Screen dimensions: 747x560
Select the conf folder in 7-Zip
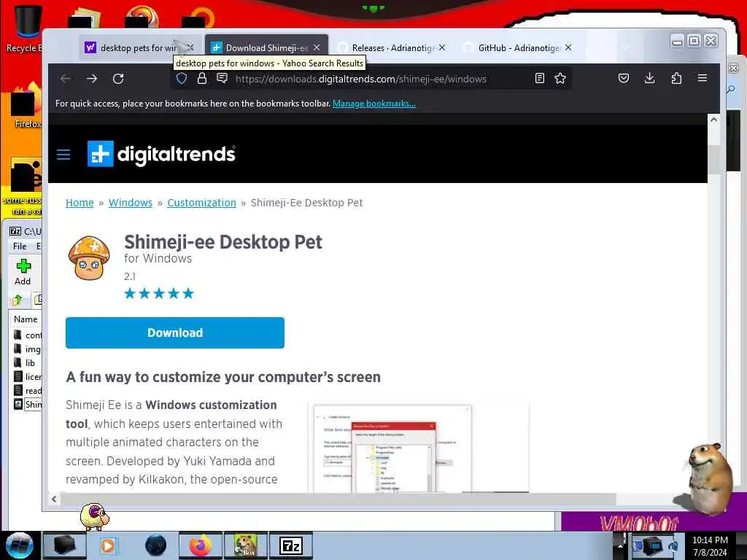coord(27,335)
